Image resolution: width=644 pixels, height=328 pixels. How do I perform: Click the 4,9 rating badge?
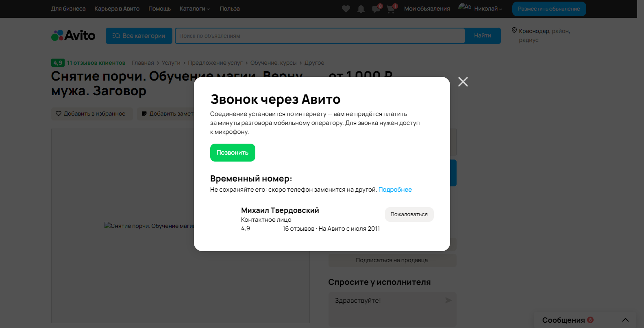[x=58, y=63]
